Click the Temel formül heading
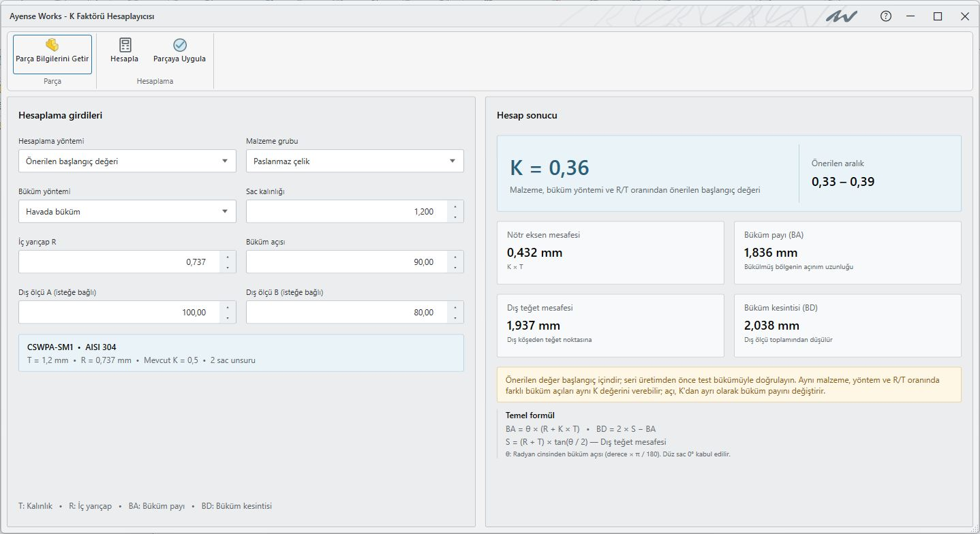 [x=530, y=415]
